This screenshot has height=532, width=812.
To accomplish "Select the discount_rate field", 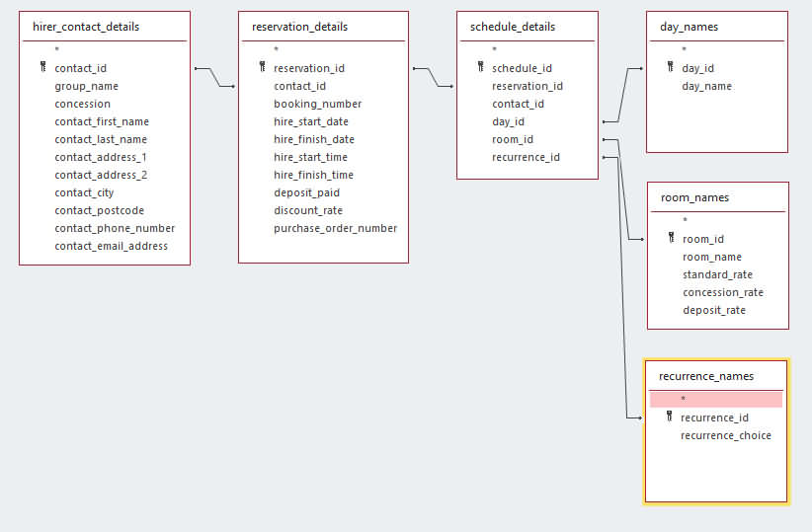I will [x=308, y=210].
